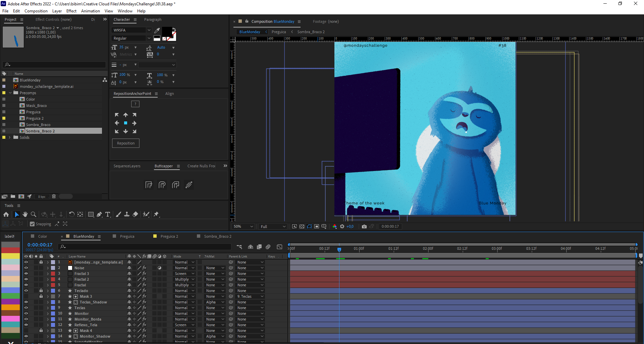Select the Pan Behind anchor point tool

pos(80,214)
